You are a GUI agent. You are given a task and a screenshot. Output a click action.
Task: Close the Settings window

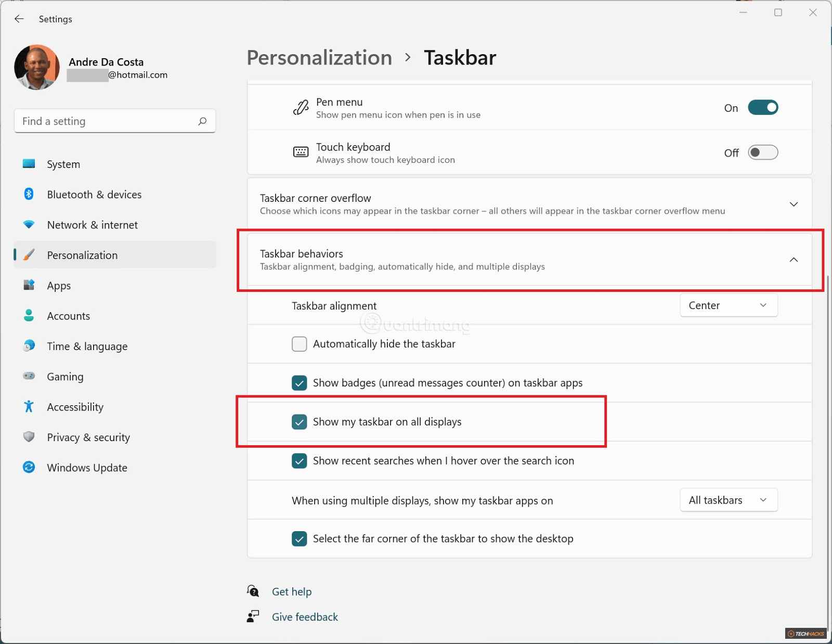pos(813,12)
